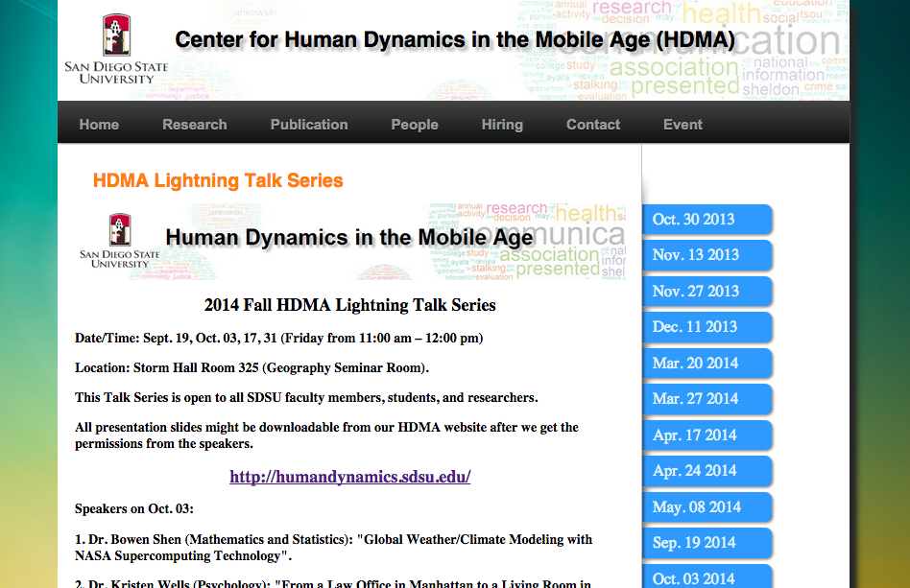
Task: Open the Hiring menu item
Action: point(502,125)
